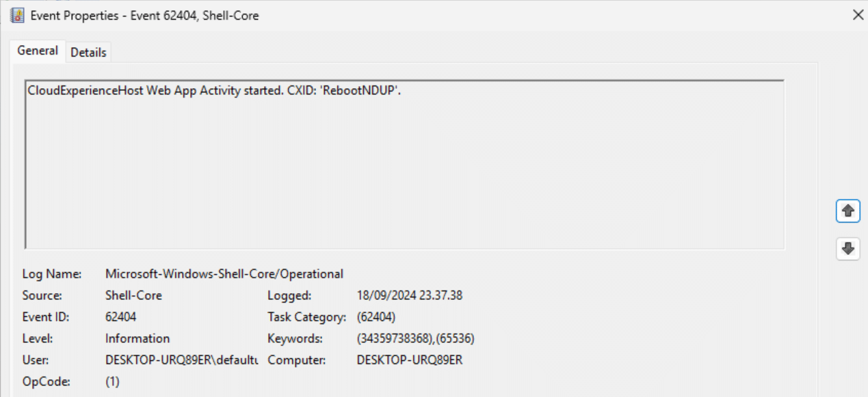Click the Log Name value Microsoft-Windows-Shell-Core/Operational
This screenshot has width=868, height=397.
224,274
